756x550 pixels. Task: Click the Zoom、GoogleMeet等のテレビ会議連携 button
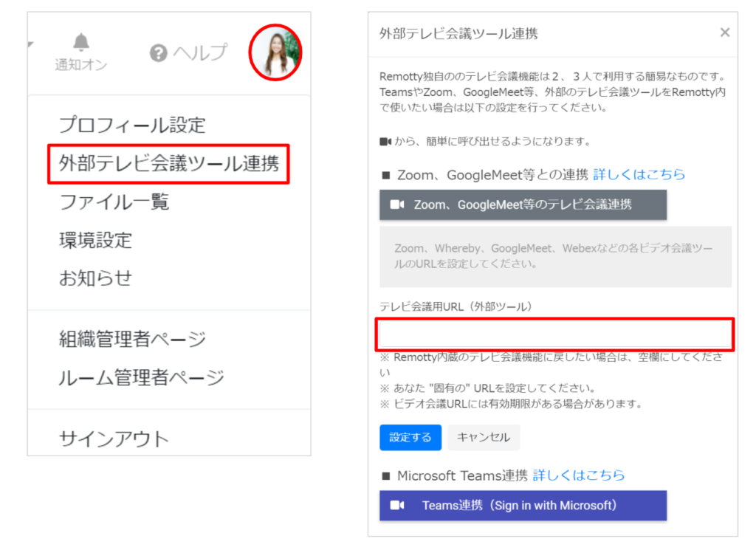click(x=523, y=204)
